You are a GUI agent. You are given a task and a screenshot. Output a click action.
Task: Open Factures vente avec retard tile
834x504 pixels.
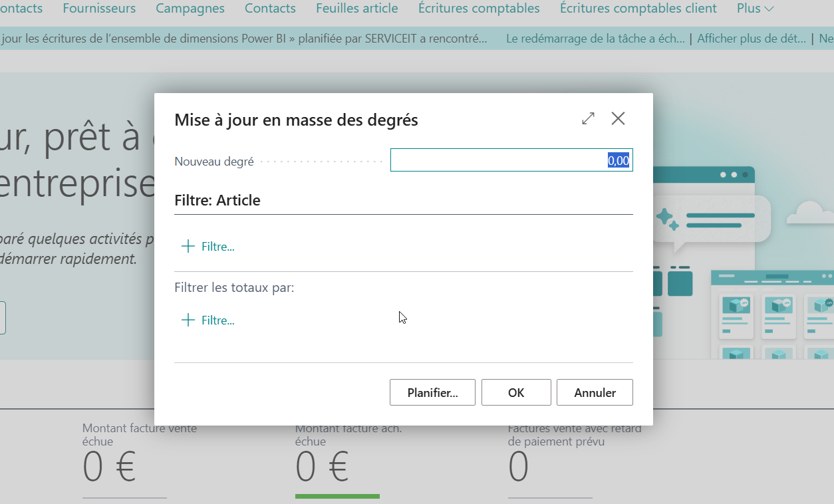575,460
